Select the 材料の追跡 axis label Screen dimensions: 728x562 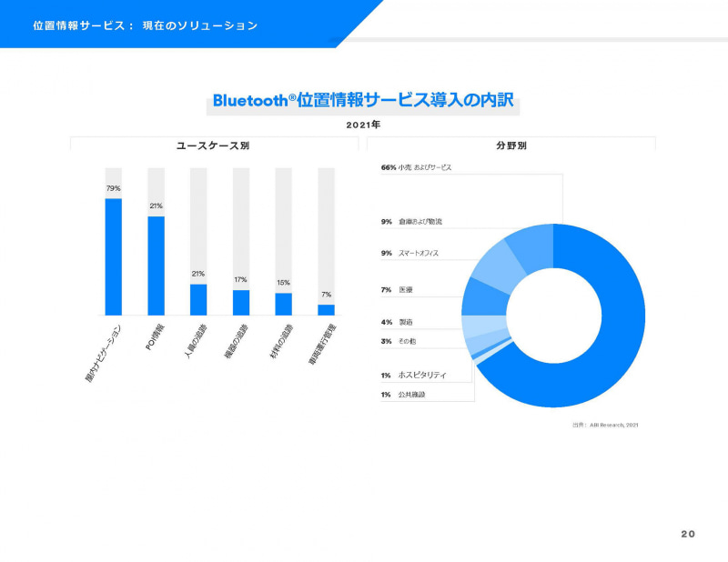(x=281, y=342)
